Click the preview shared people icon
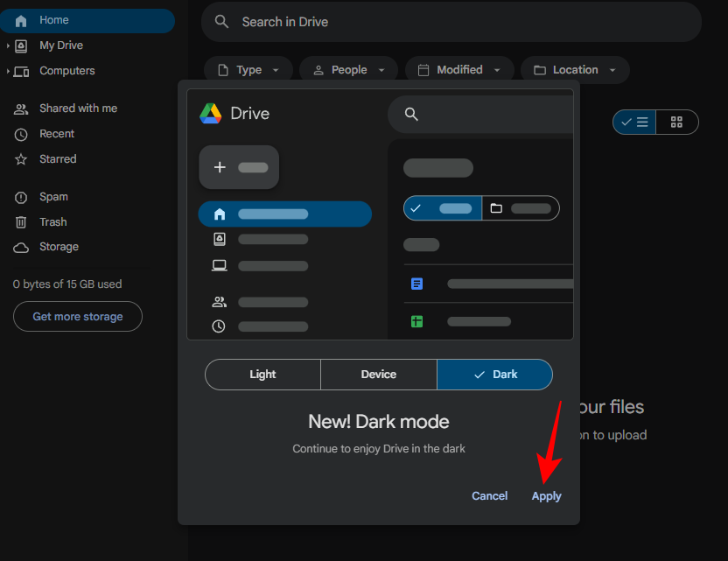 [220, 302]
